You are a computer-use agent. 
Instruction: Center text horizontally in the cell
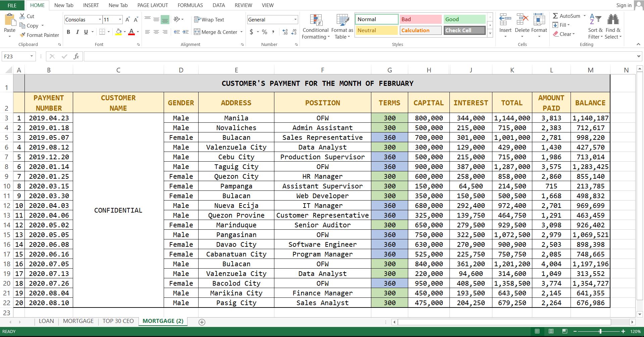click(x=156, y=32)
